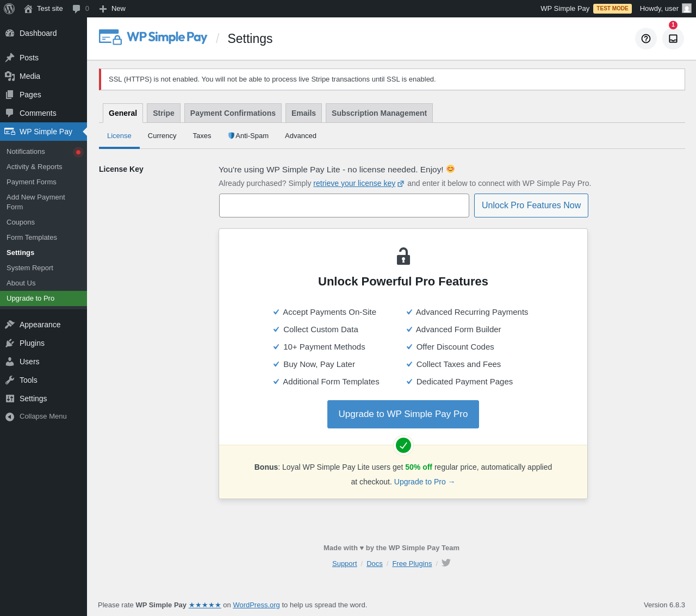The height and width of the screenshot is (616, 696).
Task: Click the Comments speech bubble sidebar icon
Action: 10,113
